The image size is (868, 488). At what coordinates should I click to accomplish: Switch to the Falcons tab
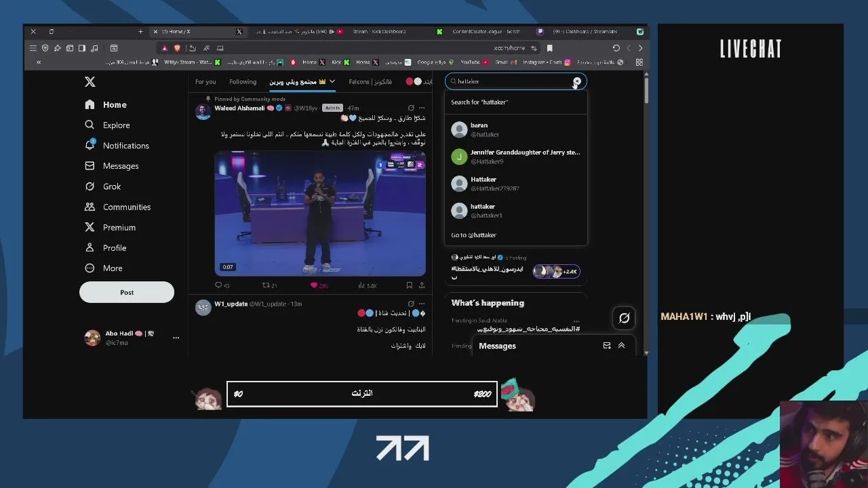click(x=370, y=81)
